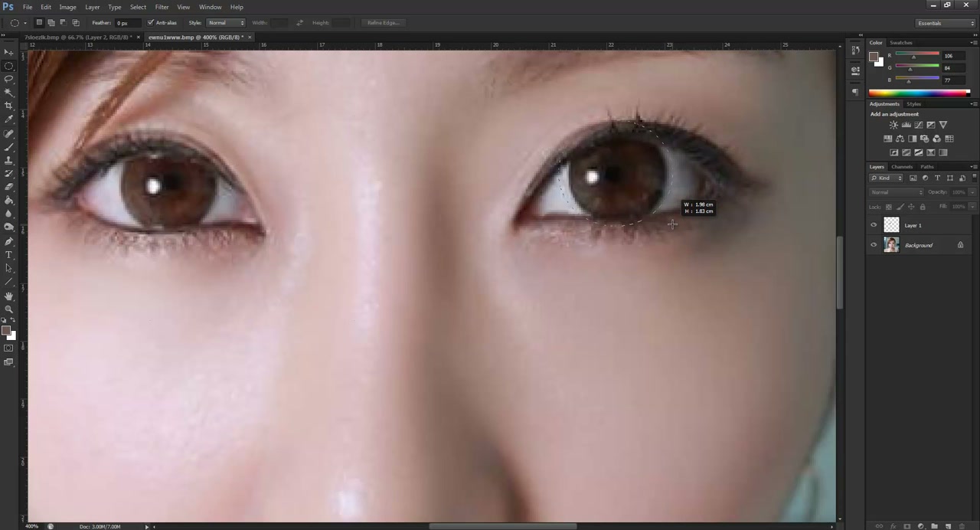Toggle layer filtering switch
This screenshot has height=530, width=980.
pos(974,178)
